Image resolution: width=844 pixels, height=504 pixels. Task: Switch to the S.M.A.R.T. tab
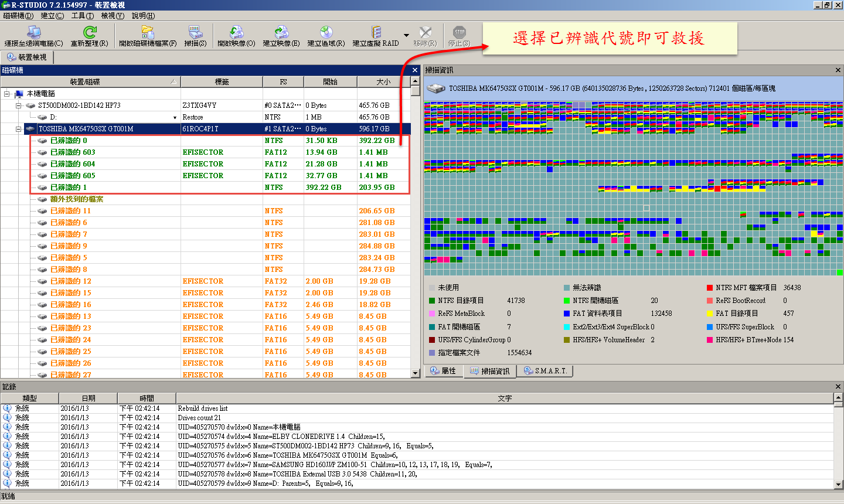point(545,371)
